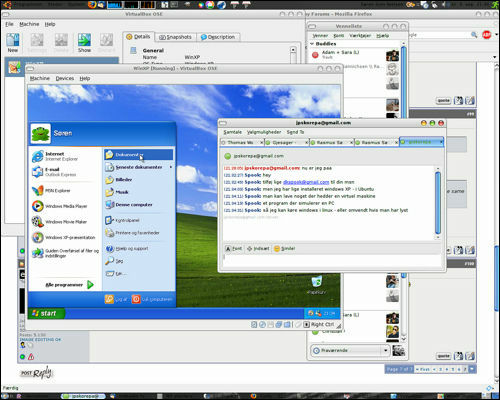Click the Post Reply button in forum
500x400 pixels.
point(37,372)
